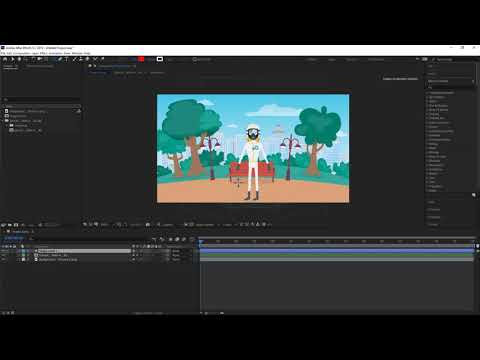Open the workspace overflow chevron menu
This screenshot has width=480, height=360.
pos(417,59)
